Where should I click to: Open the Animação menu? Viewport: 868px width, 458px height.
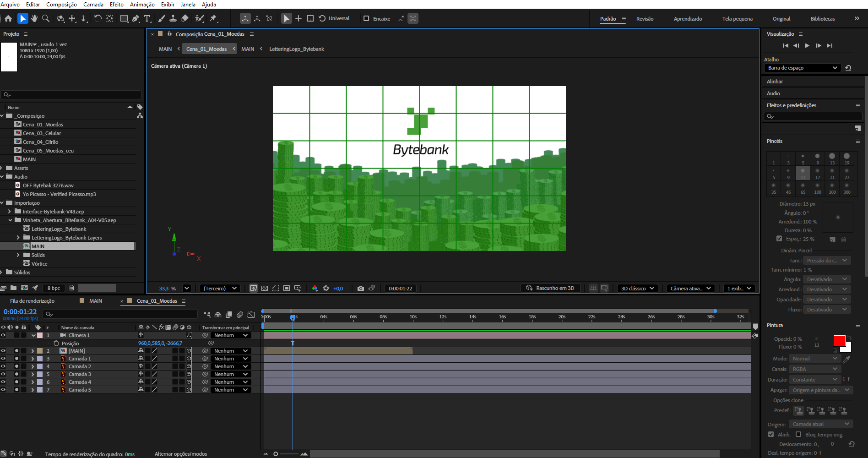pyautogui.click(x=142, y=4)
